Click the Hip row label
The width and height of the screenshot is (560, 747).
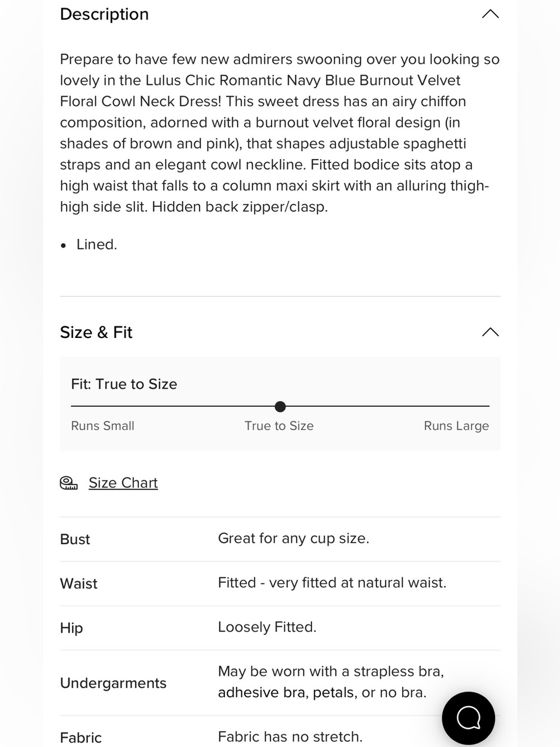point(71,628)
